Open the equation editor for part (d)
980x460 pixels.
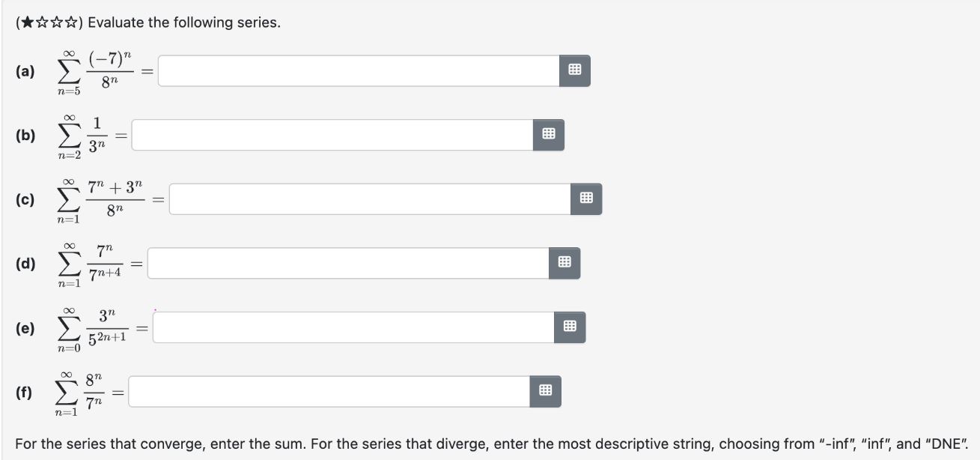(565, 262)
